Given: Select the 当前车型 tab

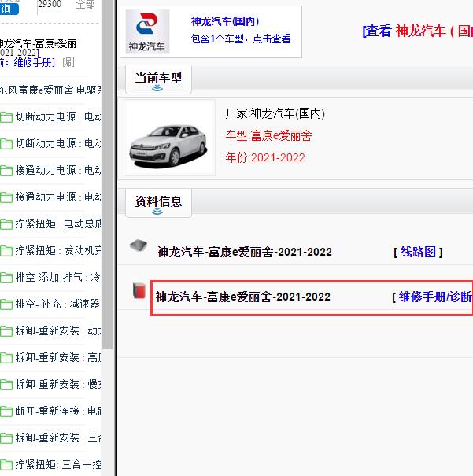Looking at the screenshot, I should point(158,79).
